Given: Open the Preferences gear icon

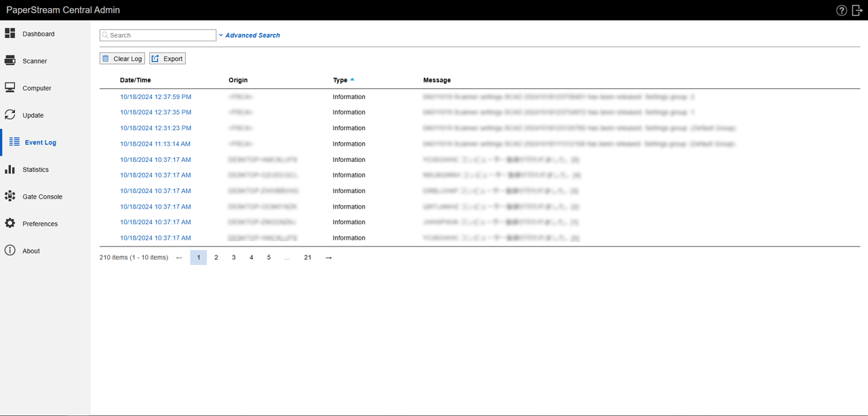Looking at the screenshot, I should (x=10, y=224).
